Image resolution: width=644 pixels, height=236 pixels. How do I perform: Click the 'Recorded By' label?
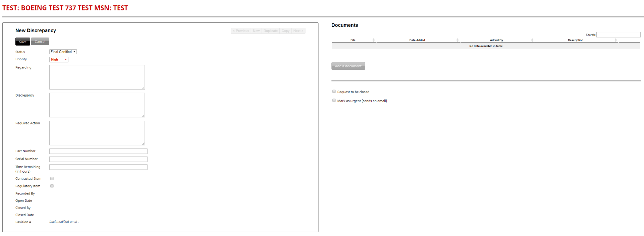(25, 193)
